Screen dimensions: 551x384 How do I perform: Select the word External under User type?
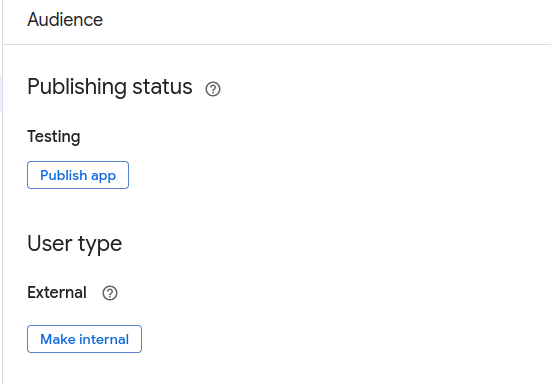(x=57, y=293)
